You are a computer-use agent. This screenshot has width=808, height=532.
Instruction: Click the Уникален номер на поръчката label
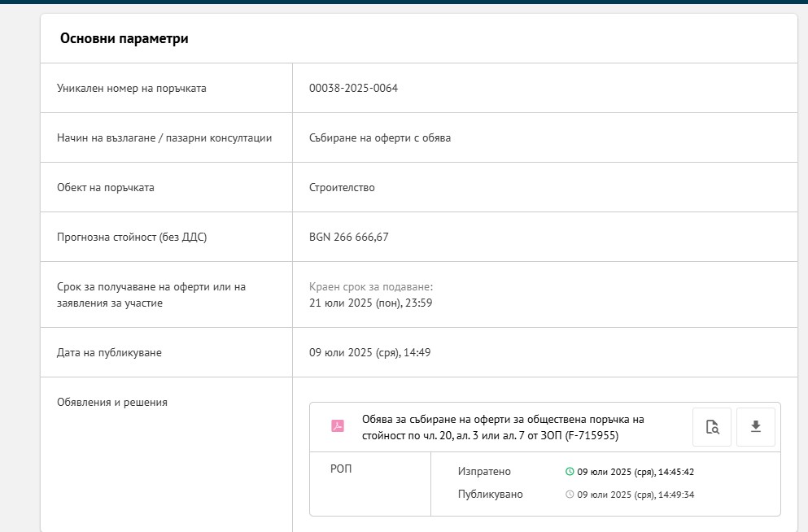(x=131, y=88)
